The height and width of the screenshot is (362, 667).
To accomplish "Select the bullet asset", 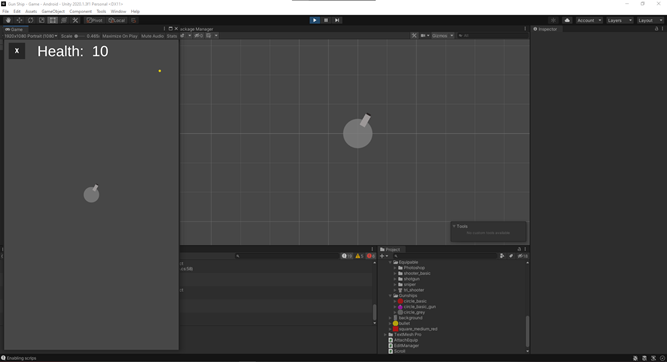I will click(x=401, y=323).
